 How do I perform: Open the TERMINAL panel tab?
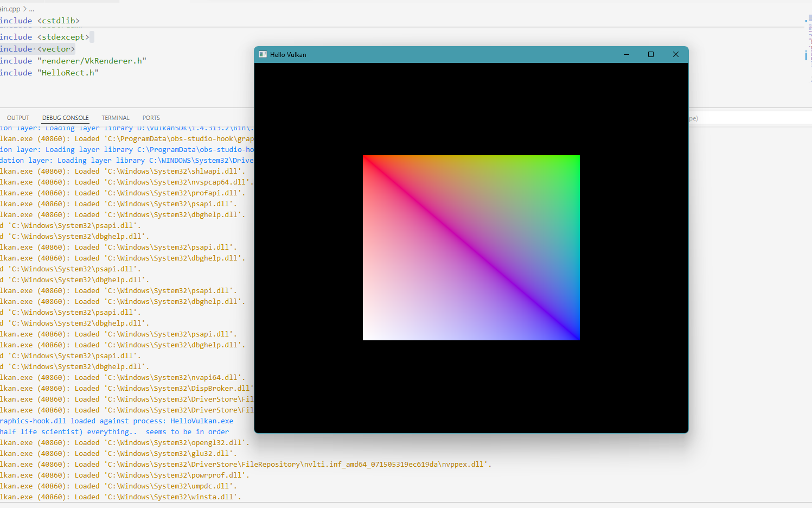tap(116, 118)
